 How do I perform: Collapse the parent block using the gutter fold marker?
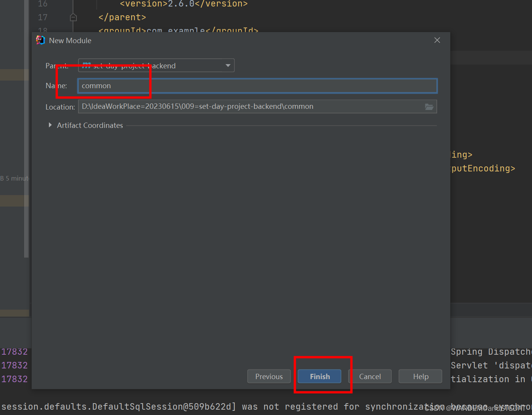click(73, 17)
